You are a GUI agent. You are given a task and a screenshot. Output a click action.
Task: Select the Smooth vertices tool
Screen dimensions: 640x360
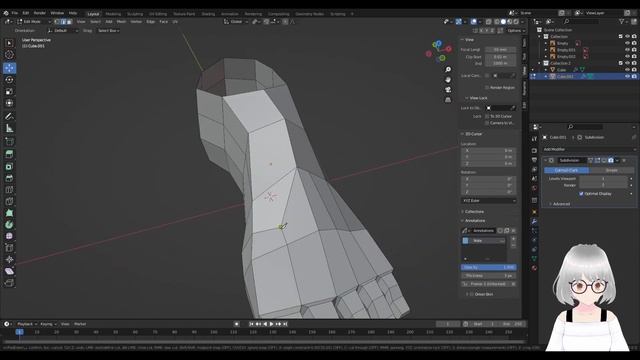pos(9,236)
